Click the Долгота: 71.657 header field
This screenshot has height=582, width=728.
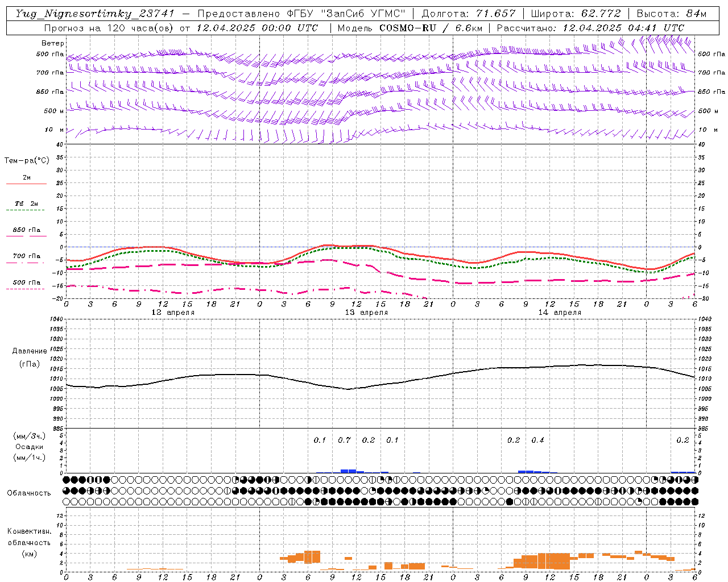point(469,14)
